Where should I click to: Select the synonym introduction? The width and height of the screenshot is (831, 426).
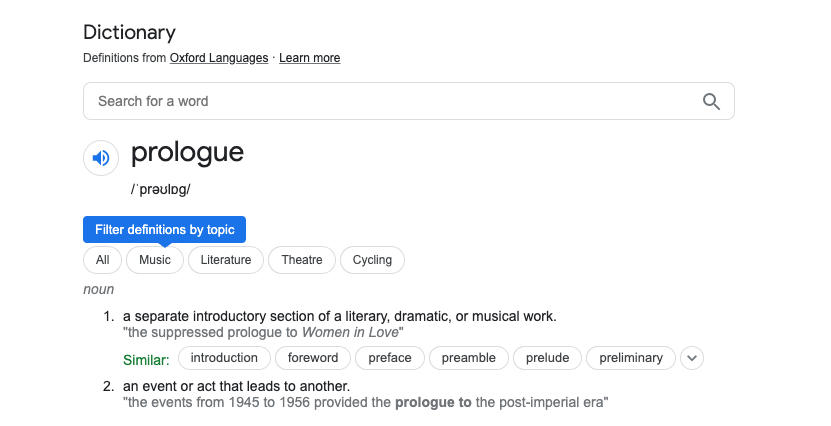pyautogui.click(x=224, y=358)
